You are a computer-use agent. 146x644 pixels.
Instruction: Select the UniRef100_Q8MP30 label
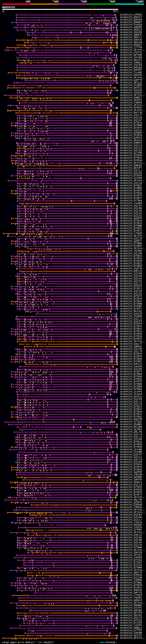[131, 35]
